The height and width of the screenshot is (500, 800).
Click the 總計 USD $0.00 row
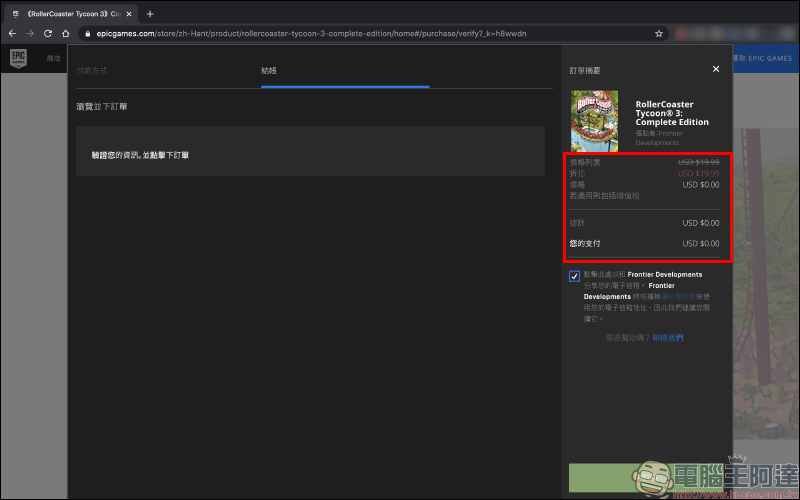coord(644,223)
